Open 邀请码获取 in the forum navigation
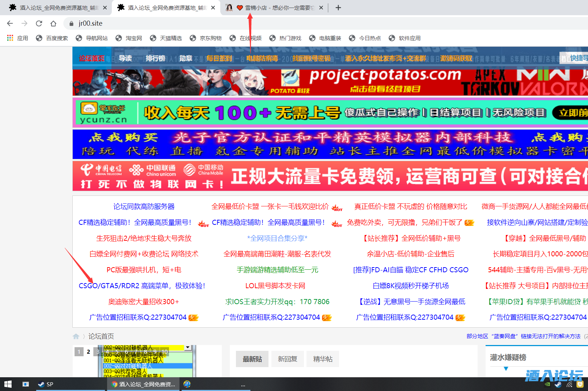 [456, 58]
